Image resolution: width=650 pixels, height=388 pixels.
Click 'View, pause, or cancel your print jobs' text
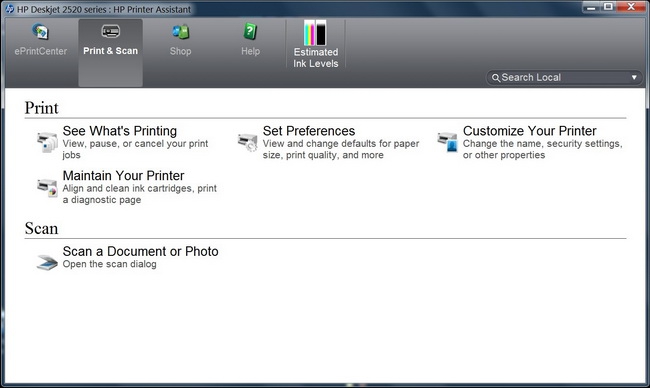click(x=136, y=149)
